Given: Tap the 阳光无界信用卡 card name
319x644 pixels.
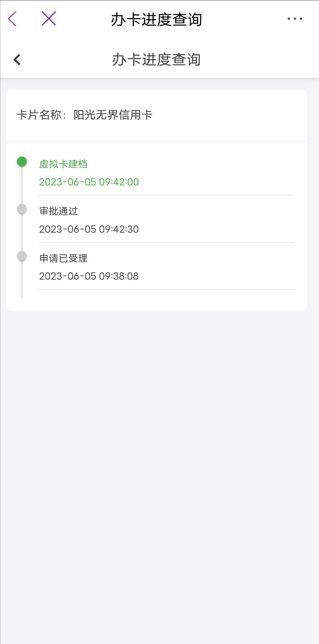Looking at the screenshot, I should point(113,115).
